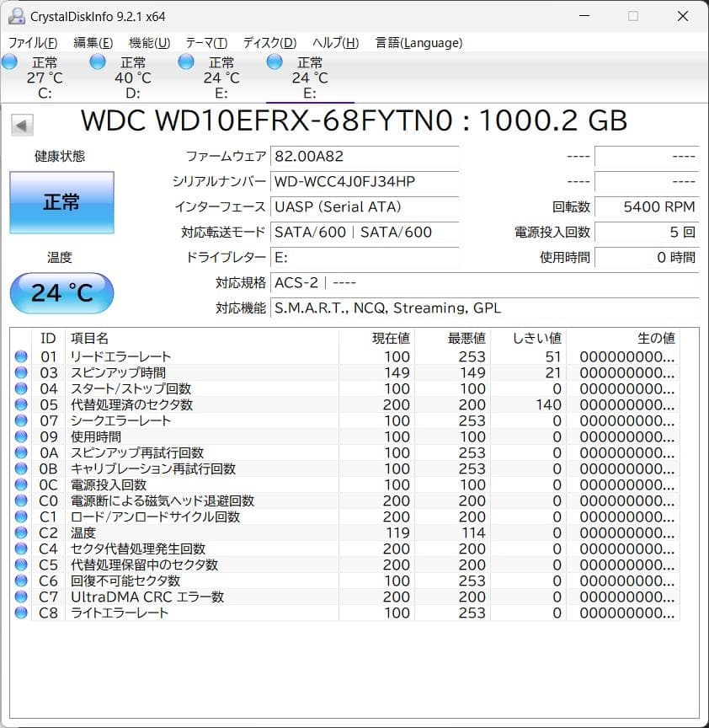Click the 24 °C temperature button
Viewport: 709px width, 728px height.
(x=61, y=293)
